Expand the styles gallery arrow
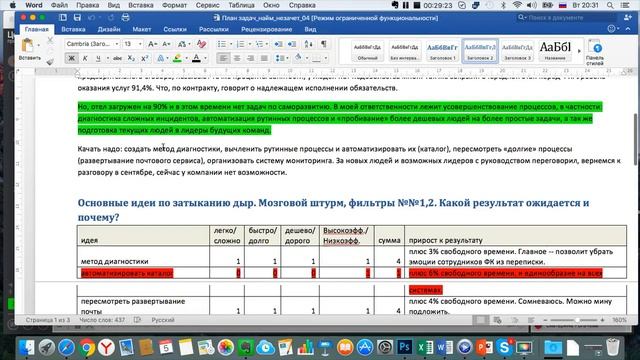Screen dimensions: 640x360 (x=579, y=51)
